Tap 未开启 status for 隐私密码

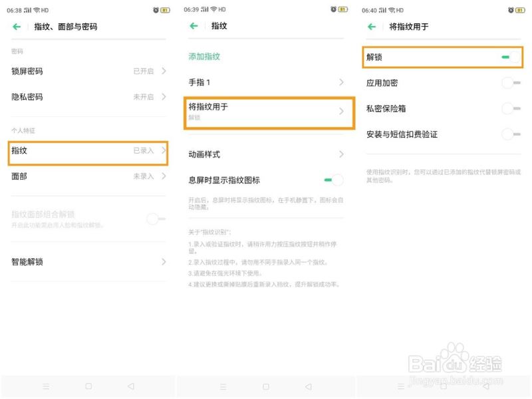point(143,97)
